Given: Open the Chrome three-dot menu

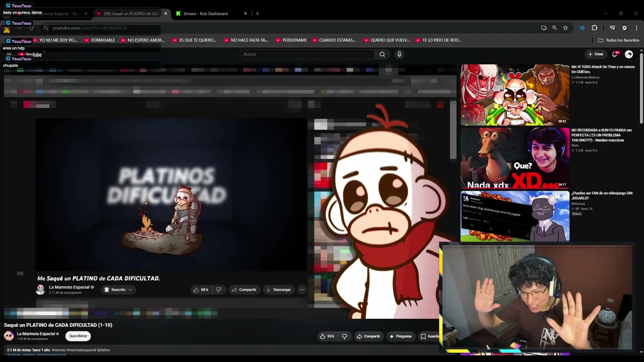Looking at the screenshot, I should (x=636, y=28).
